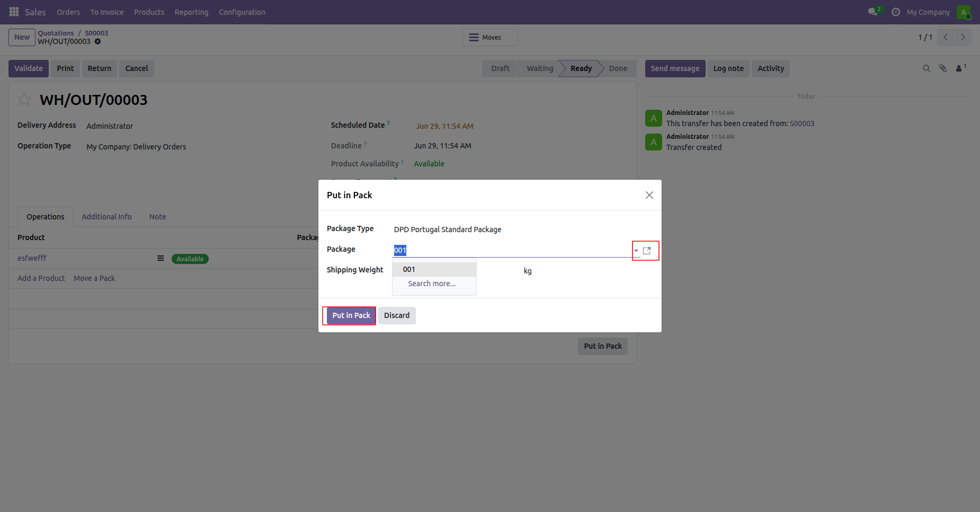
Task: Open detailed operations list icon for esfwefff
Action: 161,259
